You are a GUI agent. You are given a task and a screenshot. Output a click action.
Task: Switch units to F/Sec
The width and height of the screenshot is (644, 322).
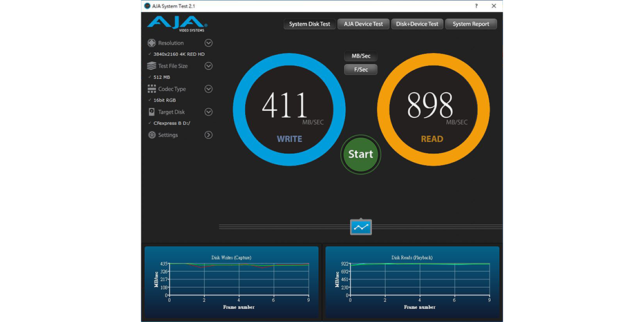point(361,70)
